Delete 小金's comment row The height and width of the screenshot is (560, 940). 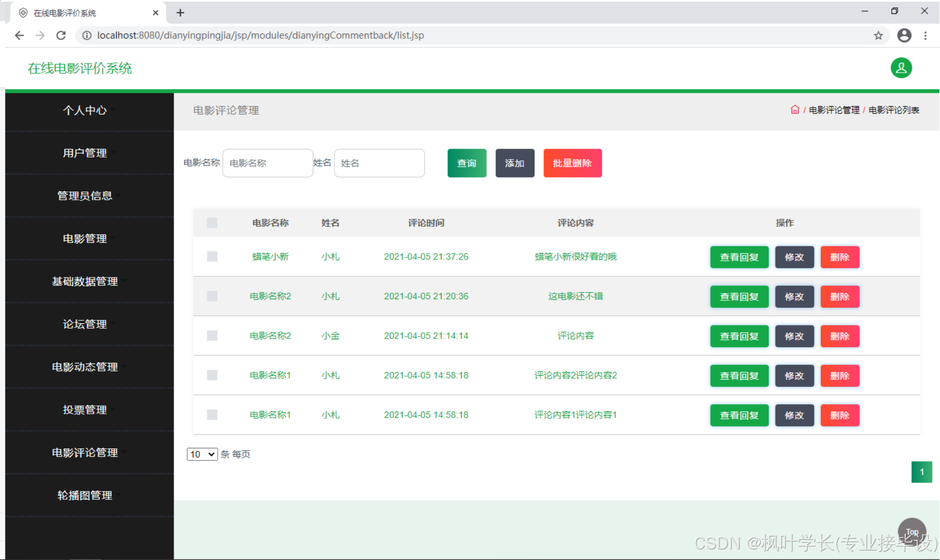(839, 336)
